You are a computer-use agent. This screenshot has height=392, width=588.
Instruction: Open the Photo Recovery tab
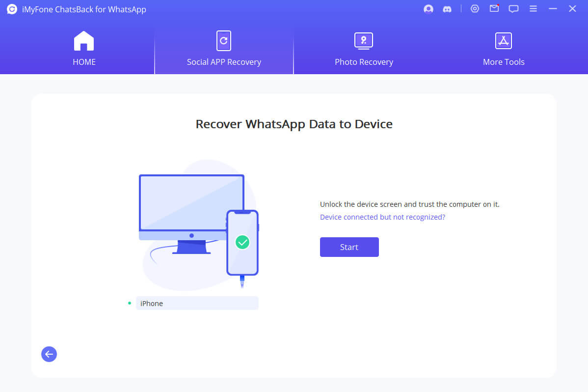(364, 49)
